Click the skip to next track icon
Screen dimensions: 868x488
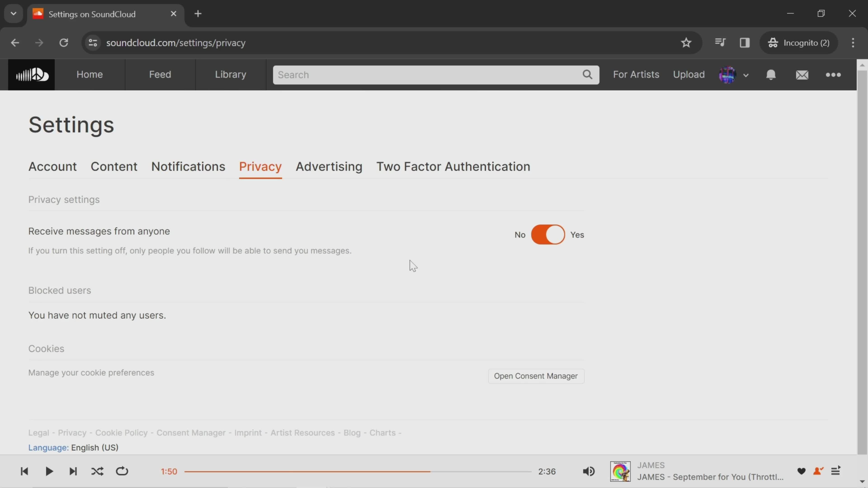[73, 471]
